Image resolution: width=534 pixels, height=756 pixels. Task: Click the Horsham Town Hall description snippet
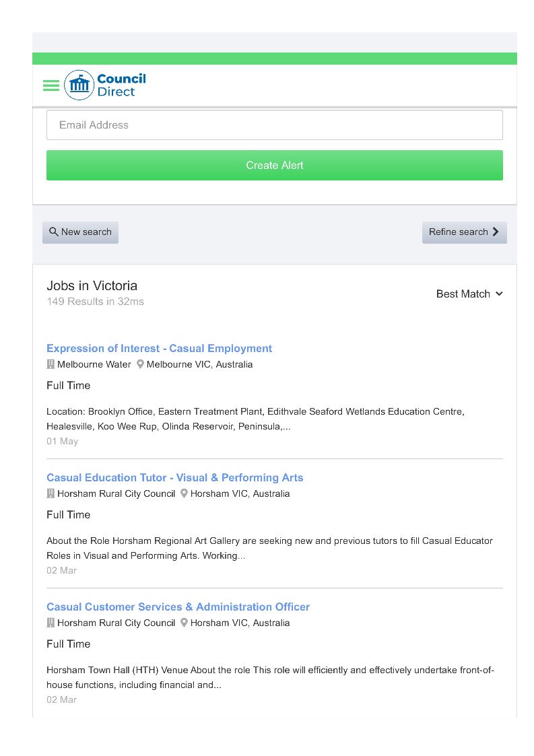(x=269, y=677)
